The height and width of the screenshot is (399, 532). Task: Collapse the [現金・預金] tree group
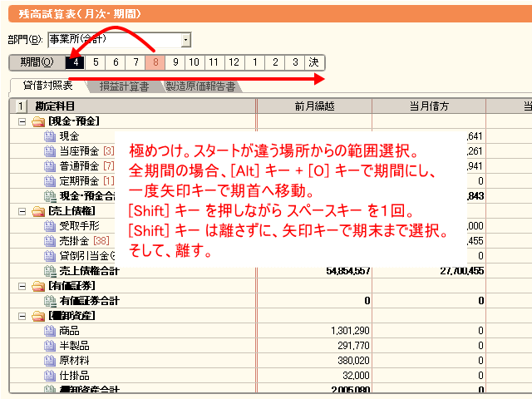pos(22,121)
